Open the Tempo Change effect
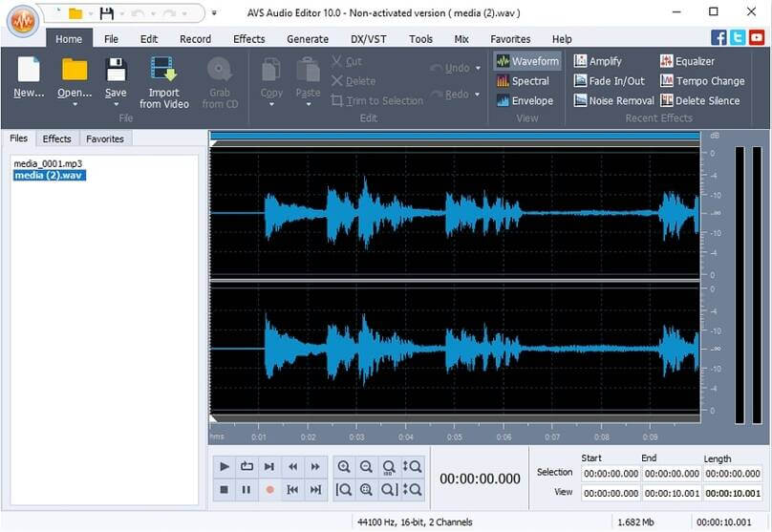 (702, 81)
